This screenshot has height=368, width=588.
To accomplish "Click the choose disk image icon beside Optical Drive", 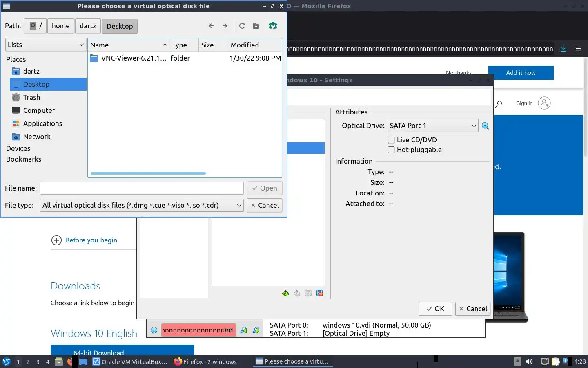I will 486,126.
